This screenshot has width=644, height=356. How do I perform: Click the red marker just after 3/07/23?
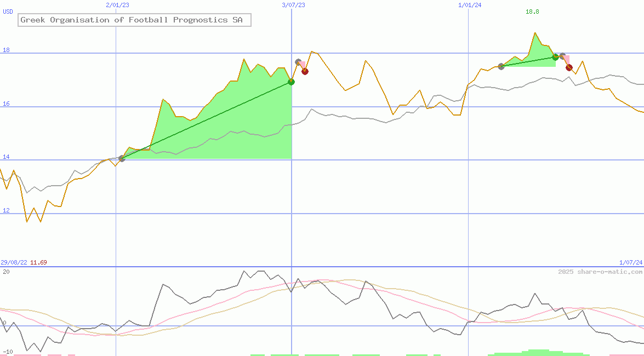(x=305, y=71)
